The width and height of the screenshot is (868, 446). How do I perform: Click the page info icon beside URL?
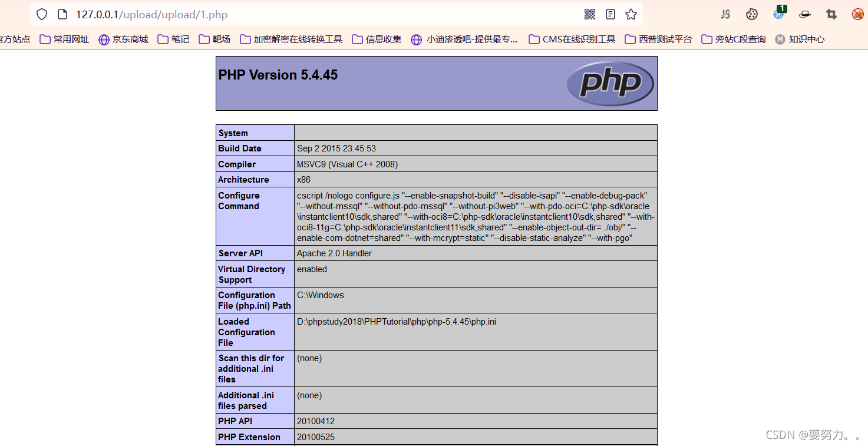(62, 14)
